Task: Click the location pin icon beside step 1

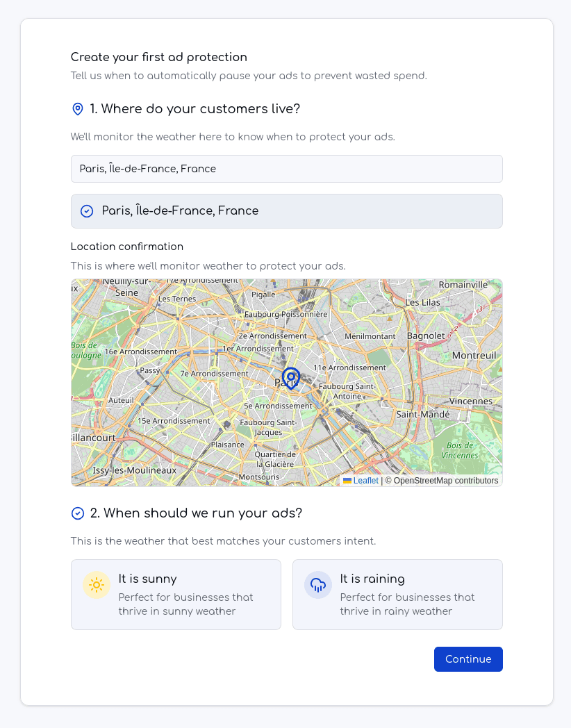Action: 78,109
